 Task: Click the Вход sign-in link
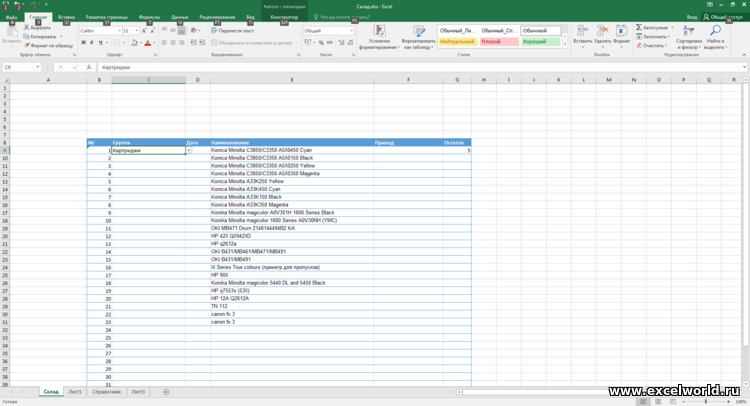pos(692,17)
